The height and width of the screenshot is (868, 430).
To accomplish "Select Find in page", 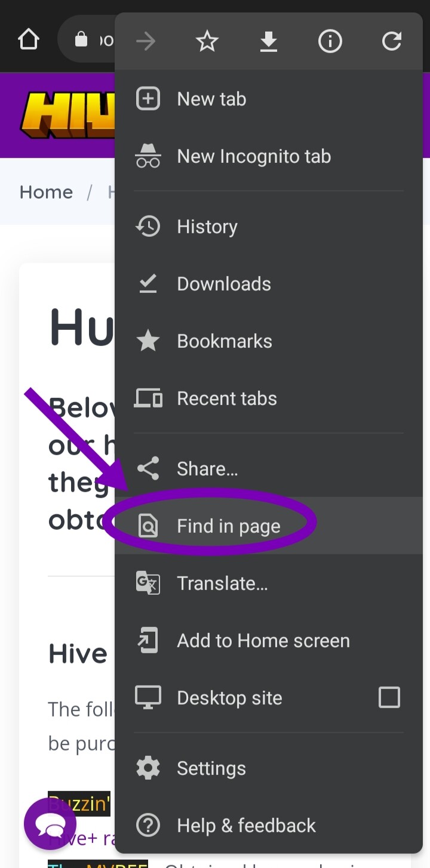I will pos(269,526).
